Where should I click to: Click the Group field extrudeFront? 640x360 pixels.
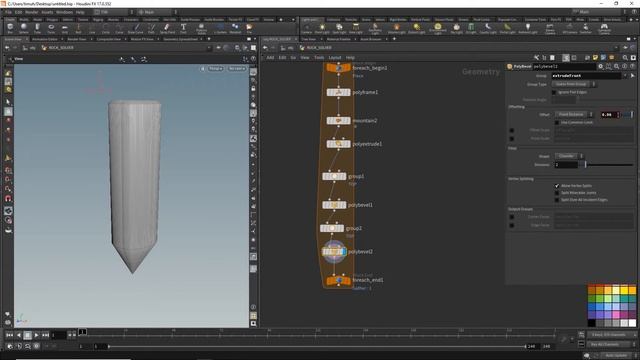tap(586, 76)
